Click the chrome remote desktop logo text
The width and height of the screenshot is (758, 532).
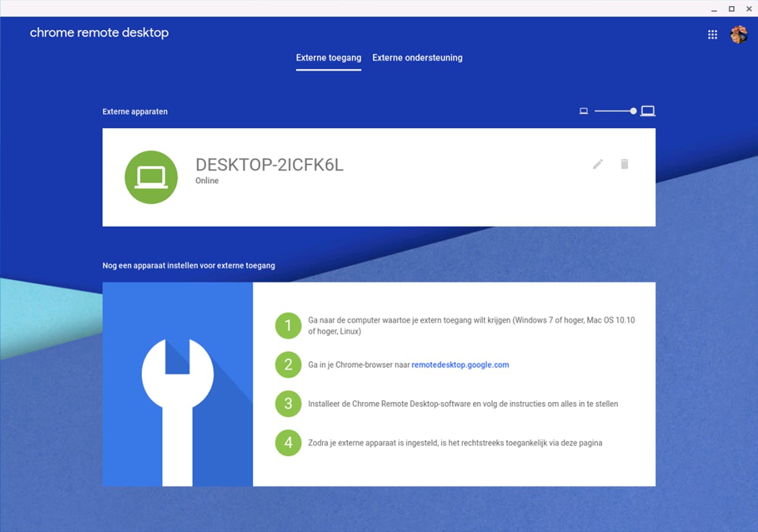point(99,33)
